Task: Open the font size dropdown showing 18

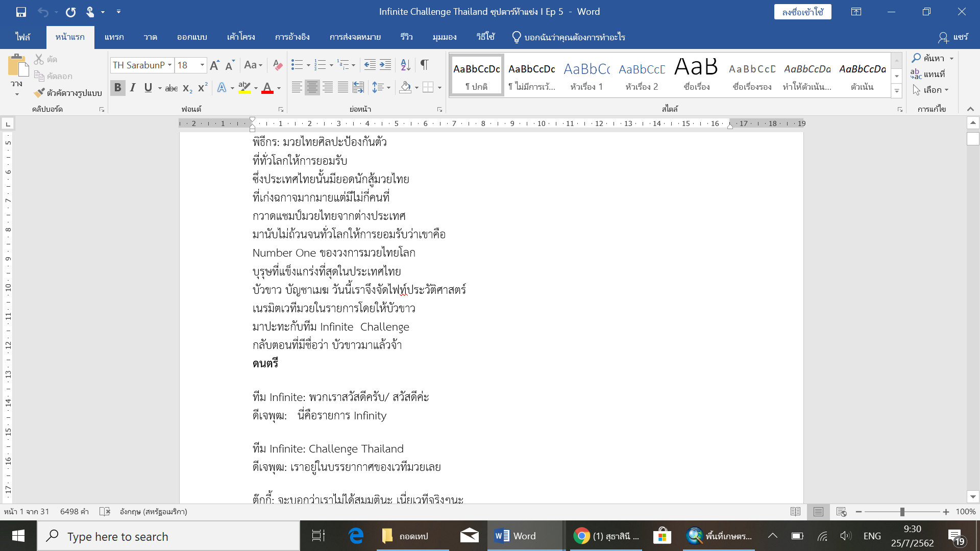Action: tap(202, 65)
